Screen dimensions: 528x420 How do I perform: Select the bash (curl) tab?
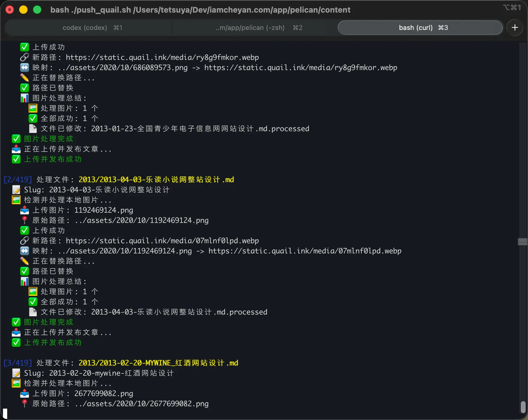(420, 28)
